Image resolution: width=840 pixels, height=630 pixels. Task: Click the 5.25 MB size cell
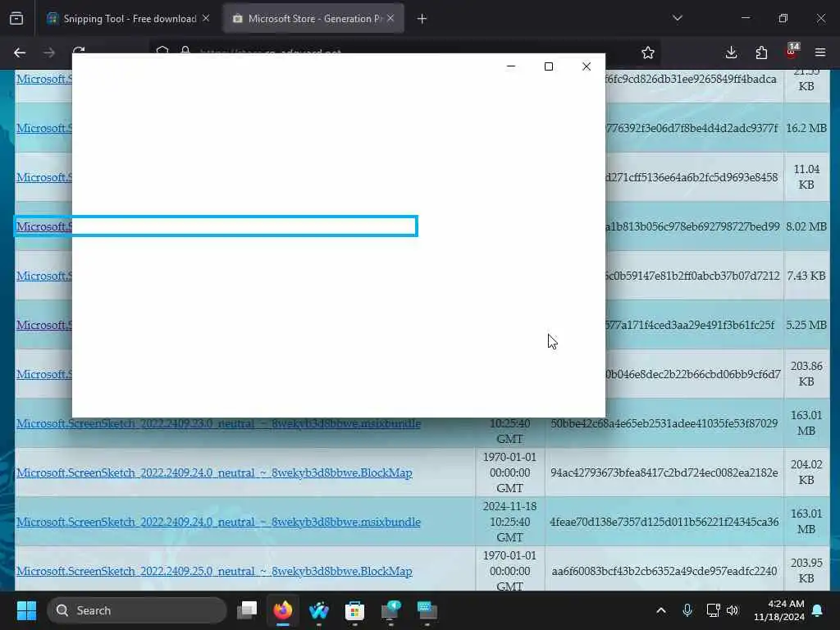click(x=806, y=326)
